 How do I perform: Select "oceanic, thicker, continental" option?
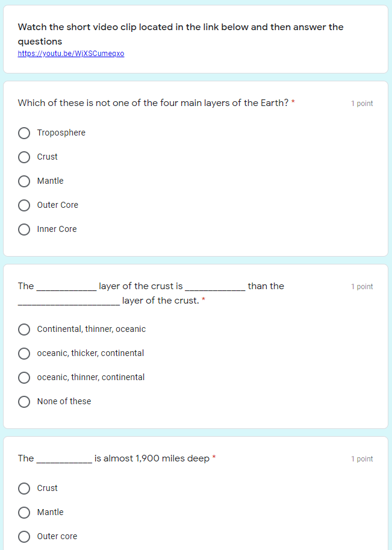click(x=24, y=354)
